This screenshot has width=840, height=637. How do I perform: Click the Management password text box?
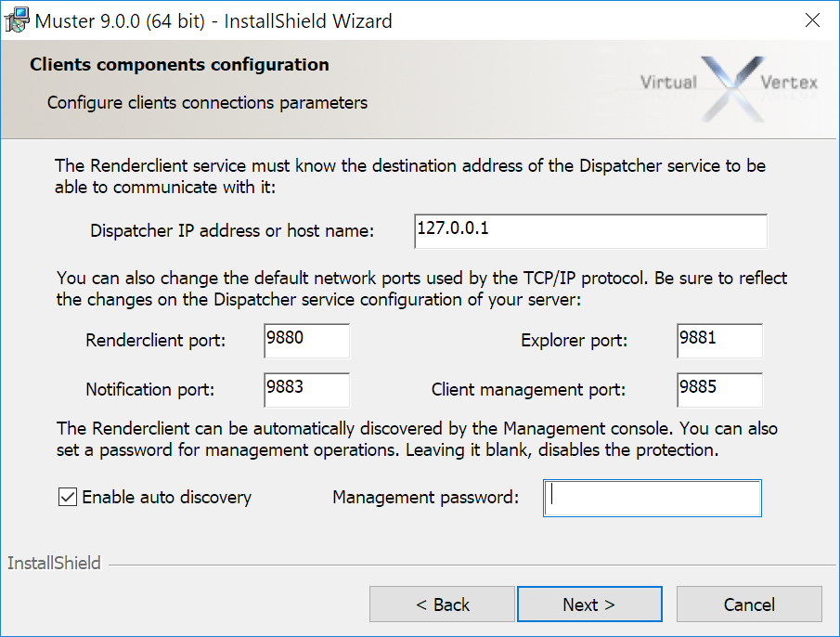coord(653,498)
